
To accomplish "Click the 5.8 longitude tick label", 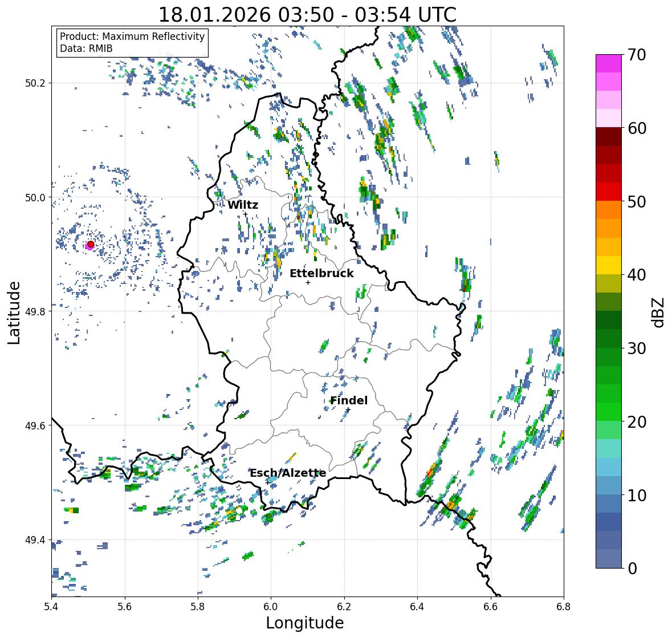I will click(x=198, y=607).
